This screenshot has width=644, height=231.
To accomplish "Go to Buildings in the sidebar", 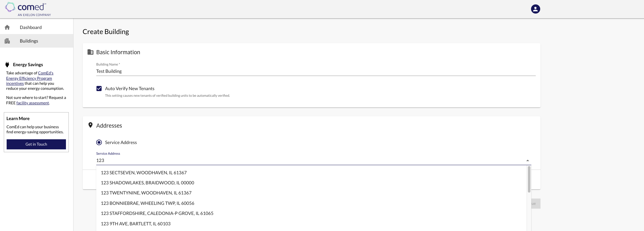I will 29,41.
